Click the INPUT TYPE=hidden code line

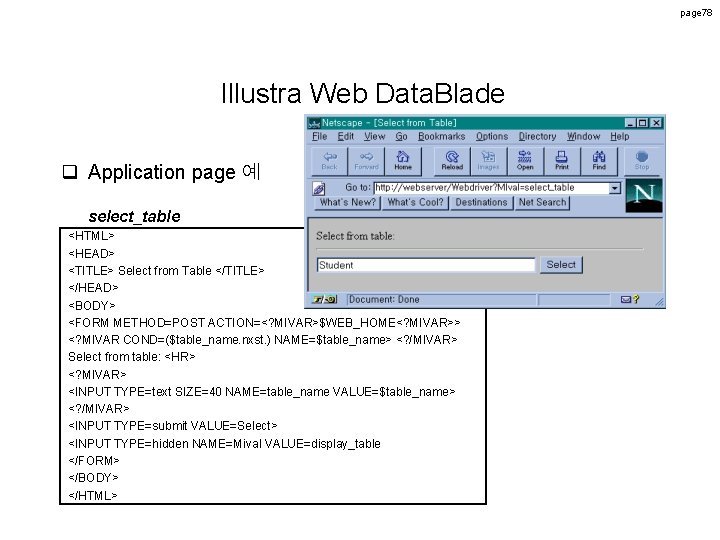(224, 444)
